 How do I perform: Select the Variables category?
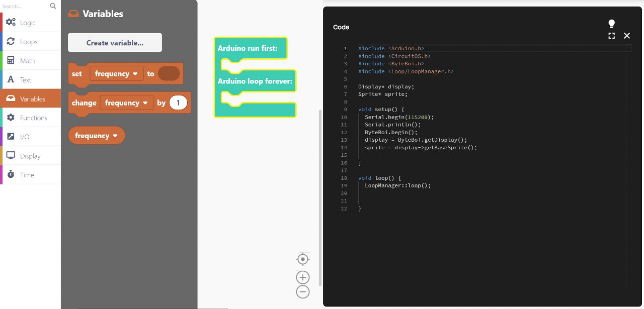click(31, 98)
